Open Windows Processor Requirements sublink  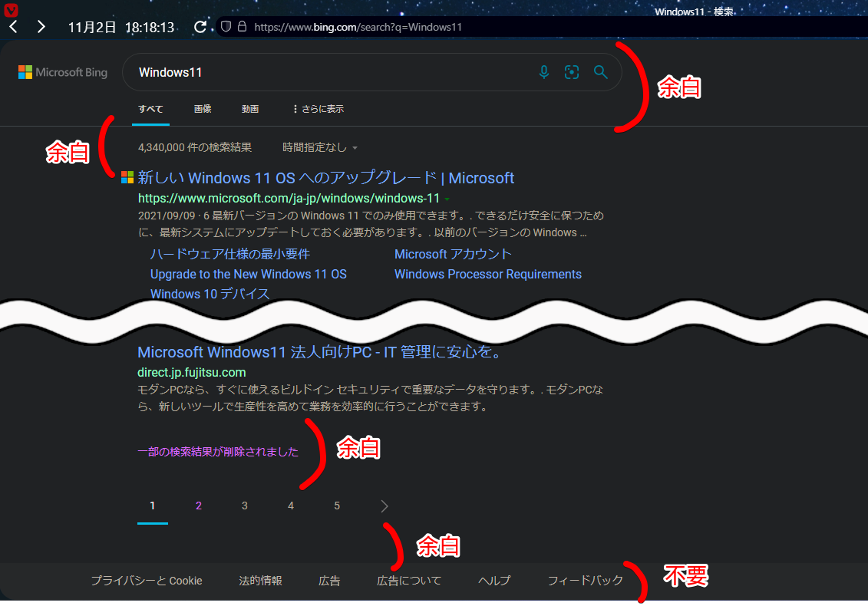pyautogui.click(x=487, y=274)
